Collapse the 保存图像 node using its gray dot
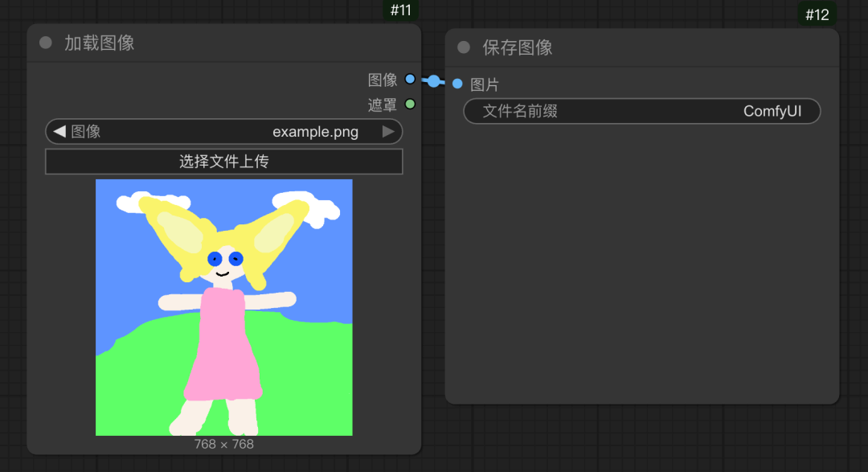 (464, 47)
